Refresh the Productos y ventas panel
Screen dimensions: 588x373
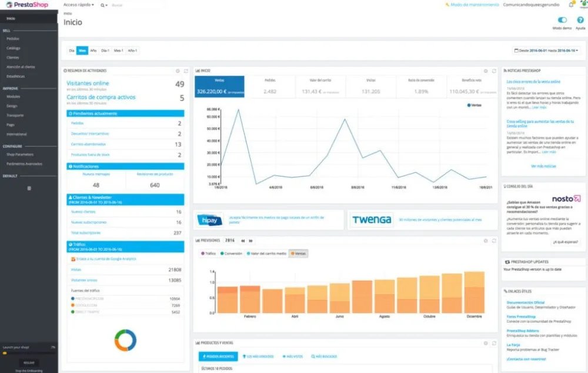[x=494, y=343]
